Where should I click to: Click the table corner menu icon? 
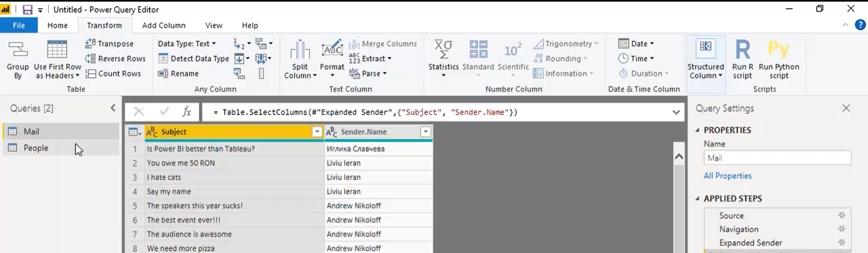pos(134,132)
